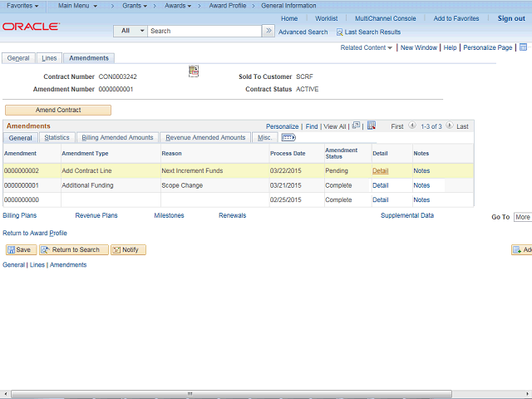This screenshot has height=399, width=532.
Task: Download Amendments grid to spreadsheet icon
Action: tap(372, 126)
